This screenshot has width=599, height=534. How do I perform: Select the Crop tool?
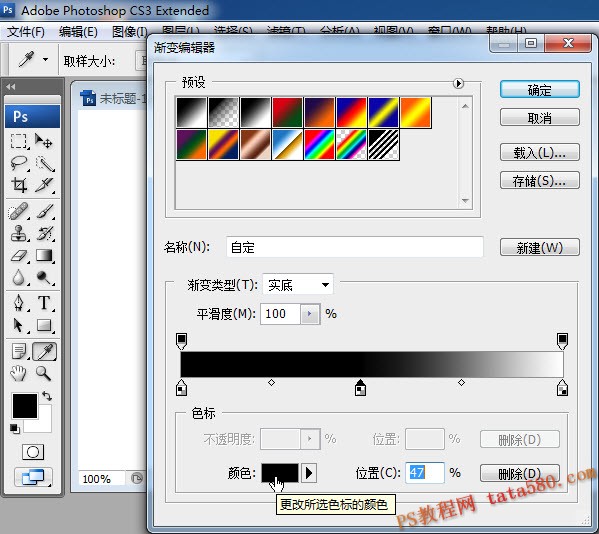tap(18, 185)
